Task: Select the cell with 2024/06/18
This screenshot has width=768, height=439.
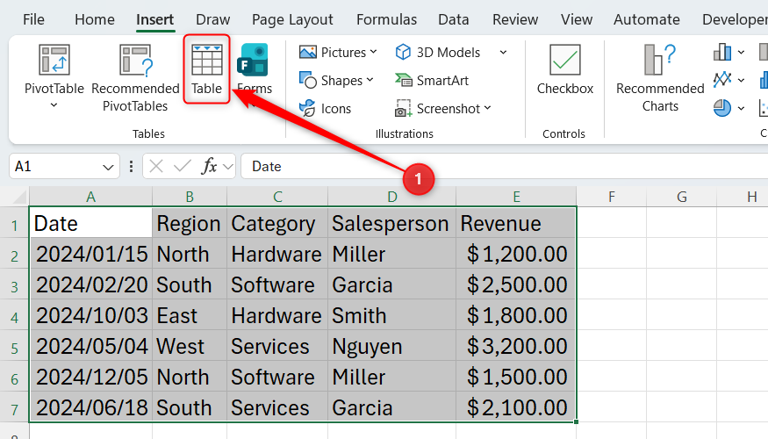Action: click(91, 408)
